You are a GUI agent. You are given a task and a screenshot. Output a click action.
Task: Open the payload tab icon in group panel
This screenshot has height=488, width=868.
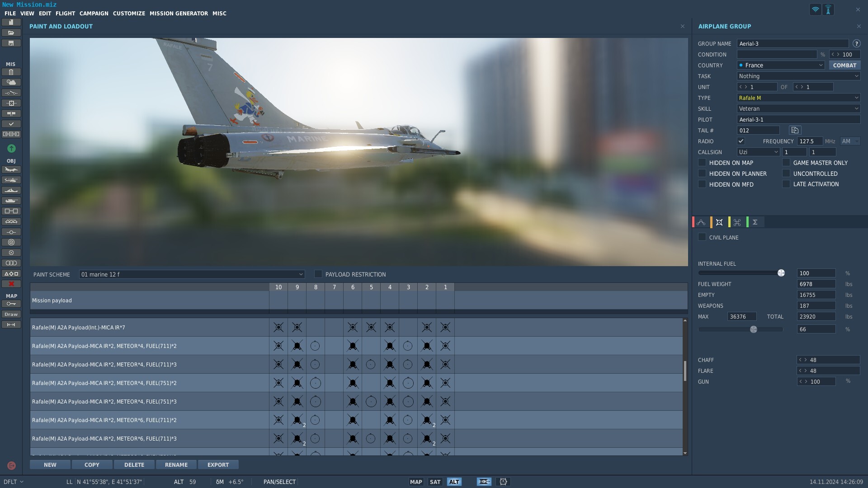[x=719, y=222]
